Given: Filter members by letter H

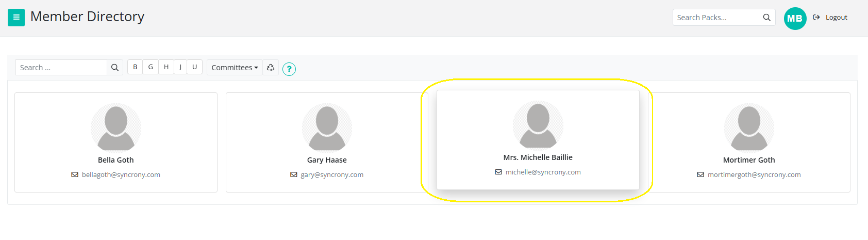Looking at the screenshot, I should [x=166, y=67].
